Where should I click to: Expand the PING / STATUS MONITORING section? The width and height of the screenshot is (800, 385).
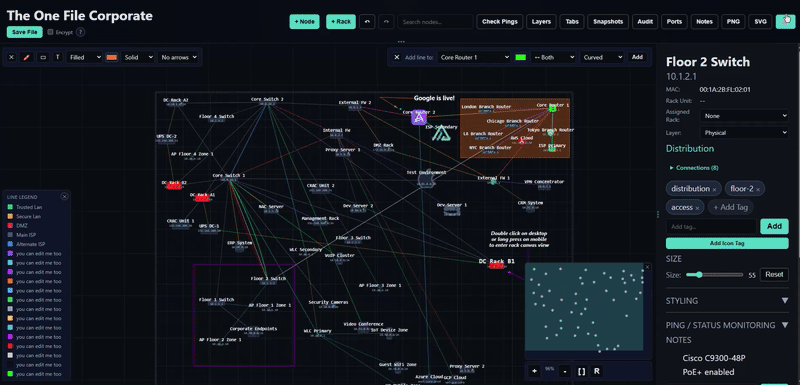pyautogui.click(x=727, y=325)
